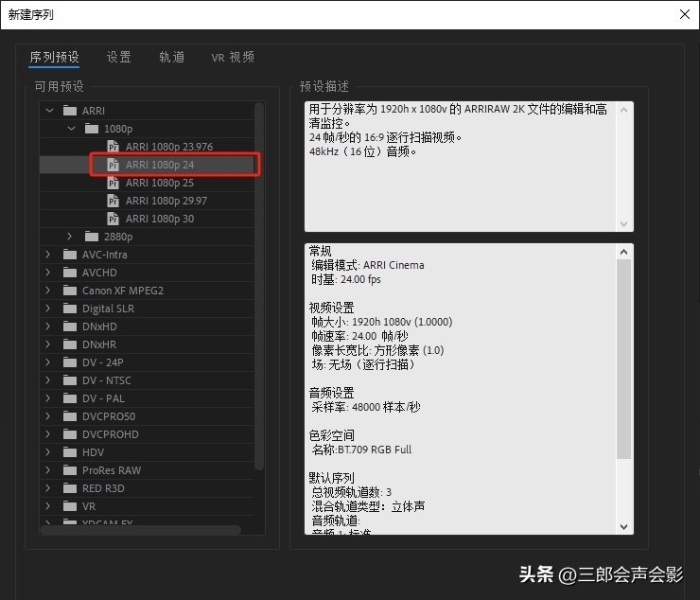Click the DV - 24P folder icon
This screenshot has height=600, width=700.
[x=70, y=362]
